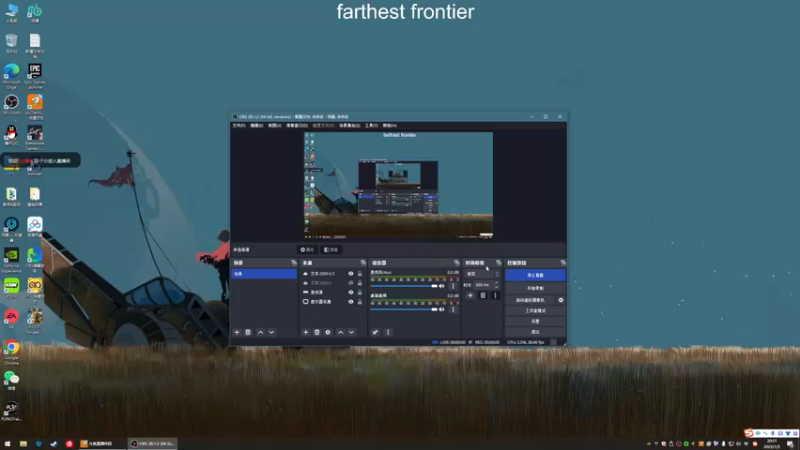Pop out the Scene Transitions dock with its header icon
Image resolution: width=800 pixels, height=450 pixels.
point(498,263)
